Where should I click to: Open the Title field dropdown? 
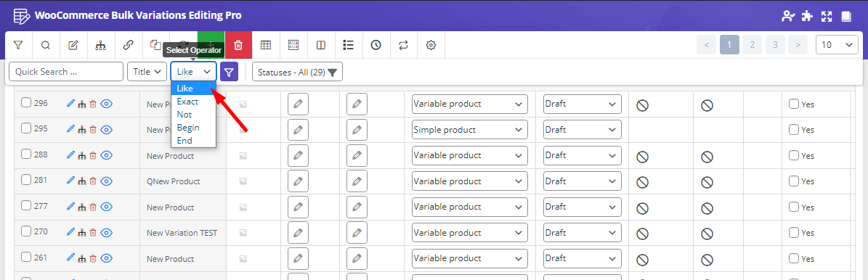click(147, 71)
